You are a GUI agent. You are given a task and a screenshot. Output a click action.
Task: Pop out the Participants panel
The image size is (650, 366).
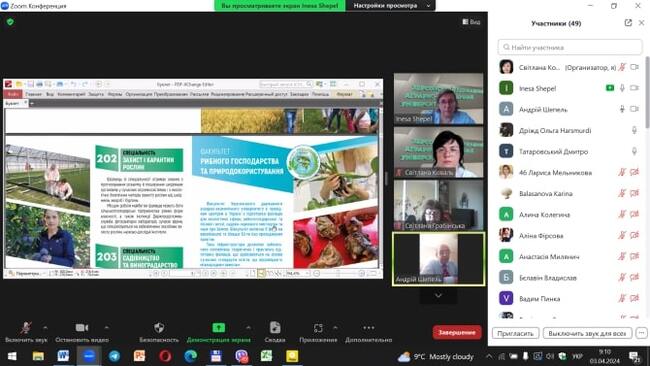coord(628,23)
